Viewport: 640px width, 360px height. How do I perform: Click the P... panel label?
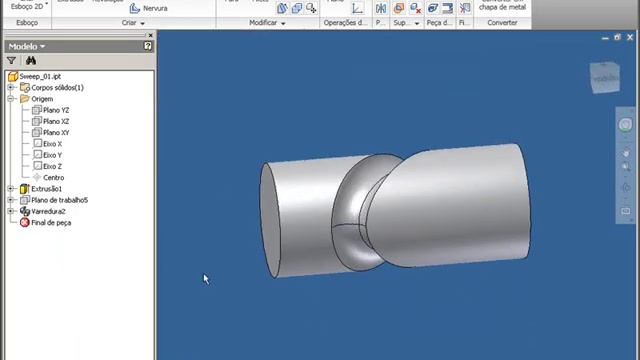click(x=380, y=23)
